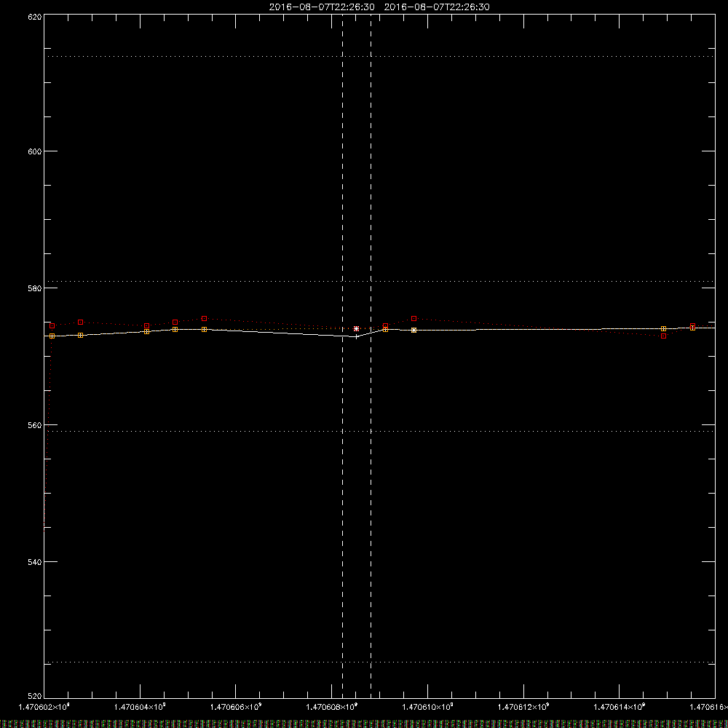Select the right vertical dashed cursor line
The height and width of the screenshot is (728, 728).
tap(371, 356)
